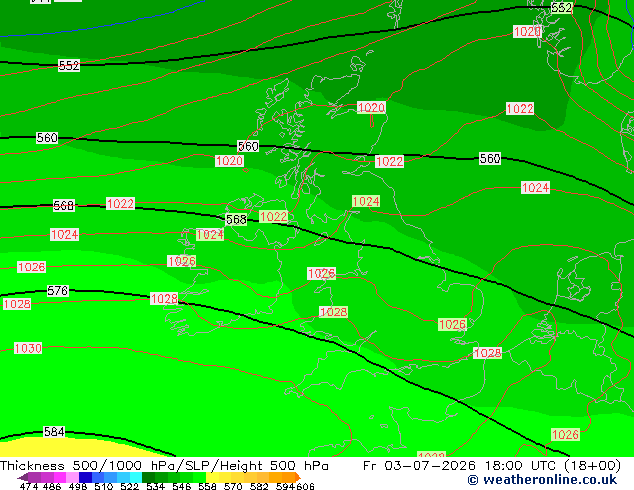The height and width of the screenshot is (490, 634).
Task: Click the 1024 label over northern England
Action: pyautogui.click(x=366, y=201)
